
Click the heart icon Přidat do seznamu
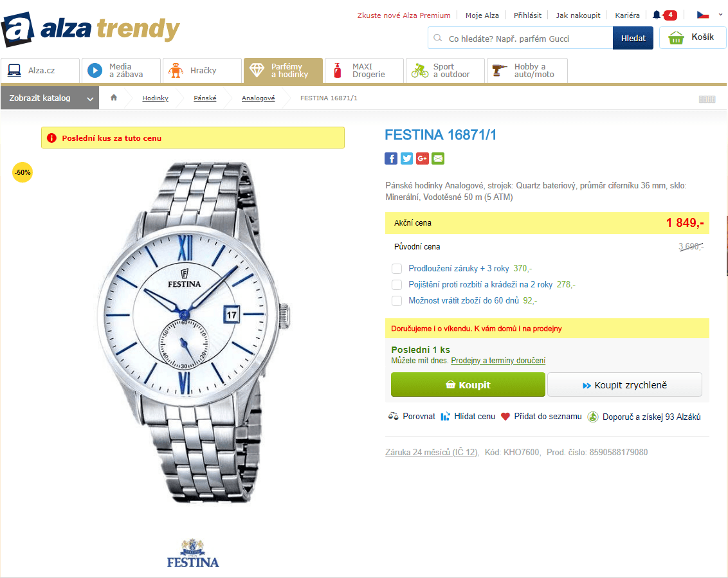coord(505,417)
